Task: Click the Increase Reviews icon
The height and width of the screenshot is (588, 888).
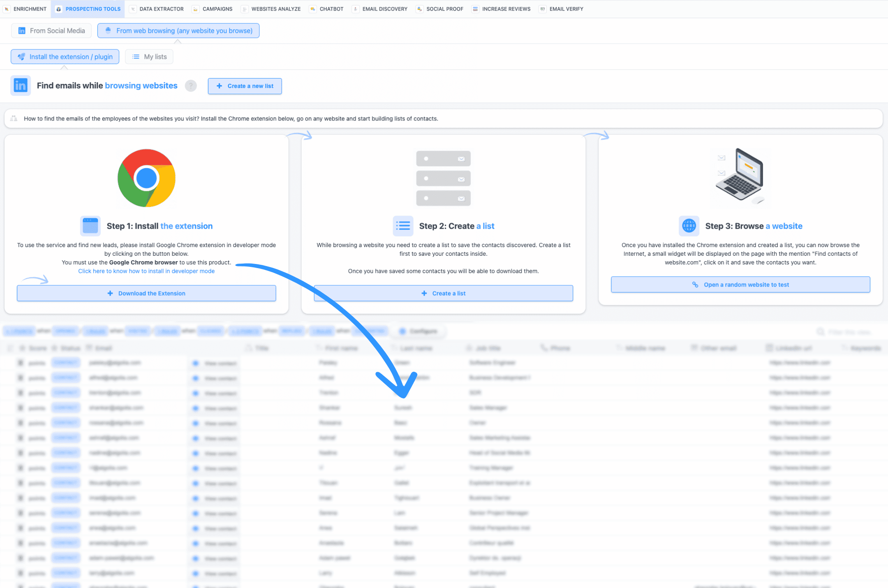Action: coord(475,9)
